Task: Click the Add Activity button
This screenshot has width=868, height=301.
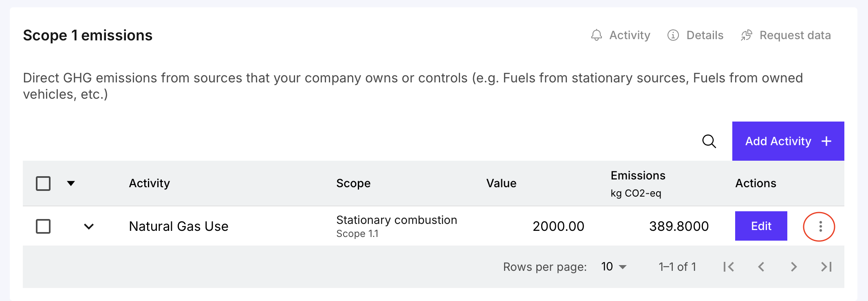Action: pyautogui.click(x=778, y=141)
